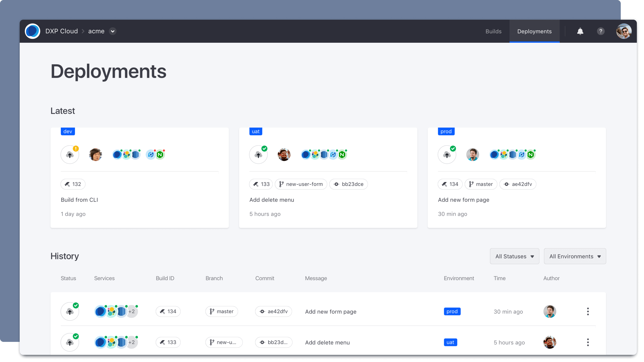The image size is (644, 362).
Task: Click the bb23dce commit chip
Action: (349, 184)
